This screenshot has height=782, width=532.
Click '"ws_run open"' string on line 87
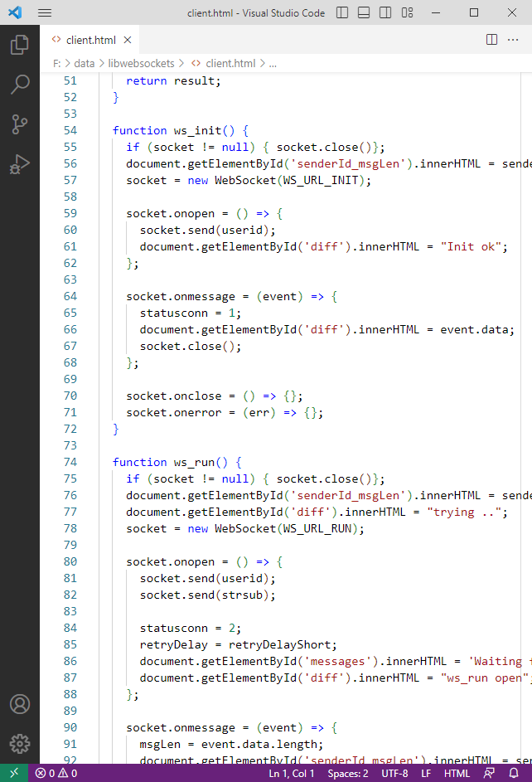484,678
